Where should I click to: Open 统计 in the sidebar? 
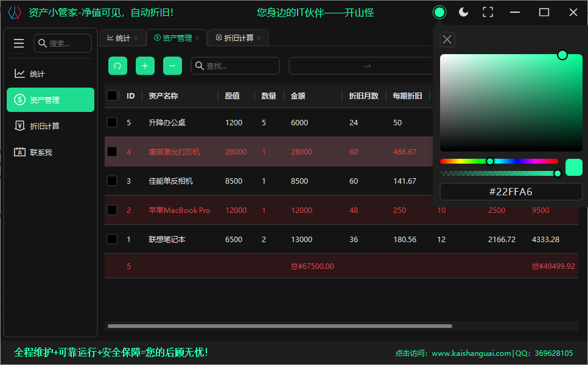51,74
